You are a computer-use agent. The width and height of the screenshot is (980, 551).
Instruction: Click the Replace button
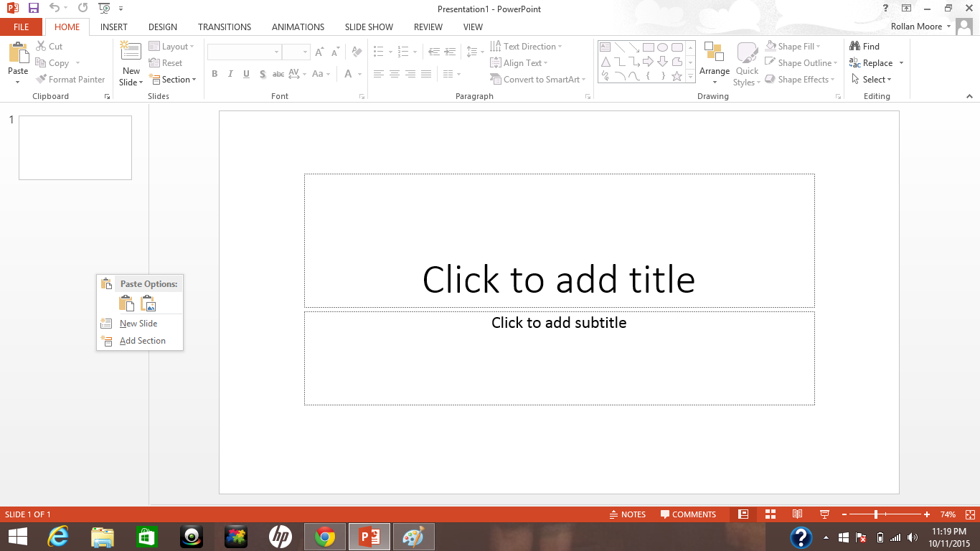872,63
